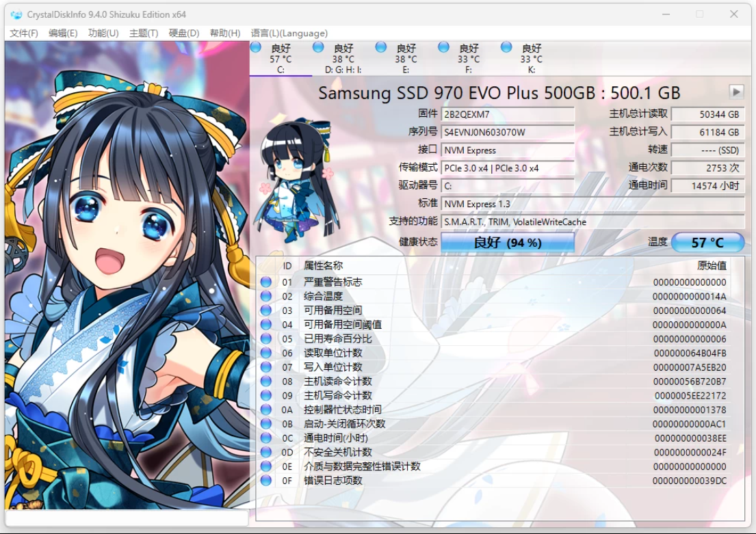Click status icon for drive K:

point(506,47)
